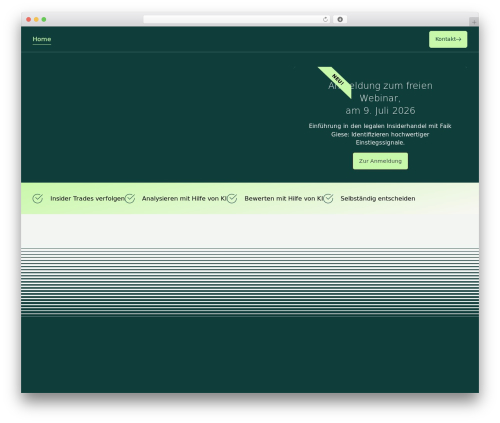Click the checkmark icon before Analysieren mit Hilfe
The width and height of the screenshot is (500, 423).
coord(130,199)
